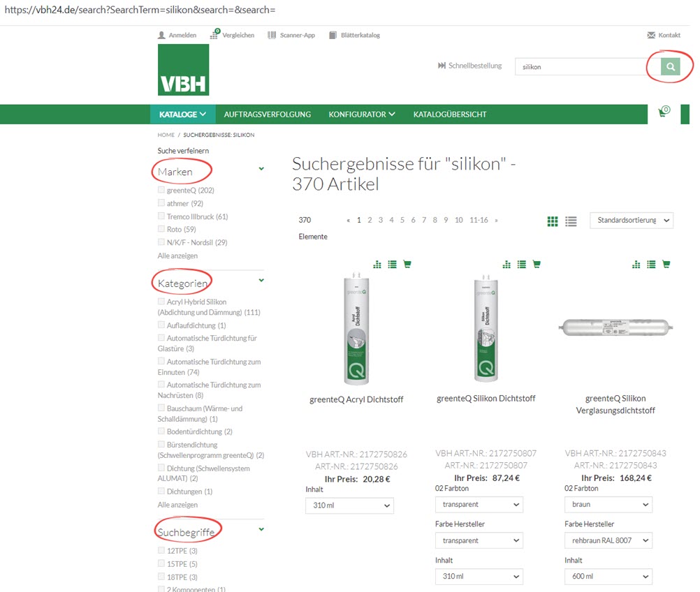Collapse the Suchbegriffe filter section chevron
The height and width of the screenshot is (592, 700).
tap(261, 529)
